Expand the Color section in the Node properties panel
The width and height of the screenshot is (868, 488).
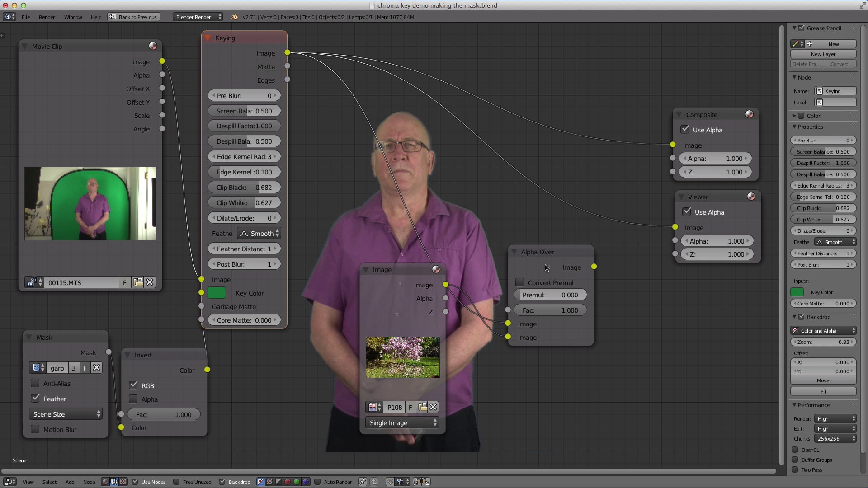(794, 116)
